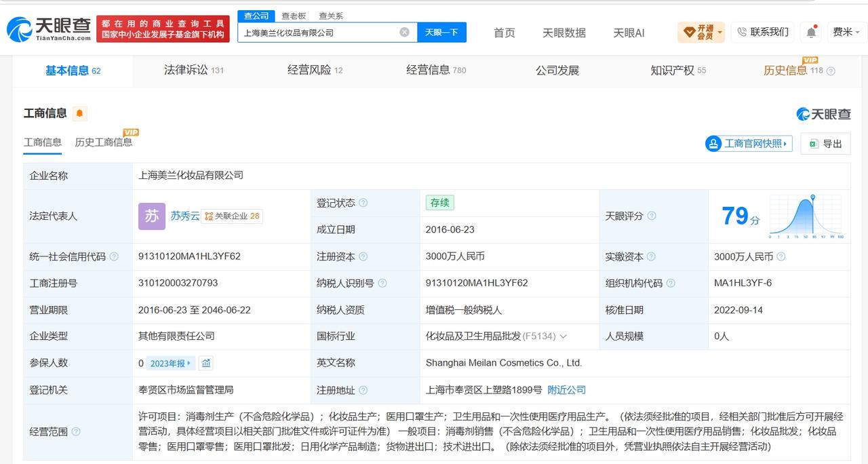This screenshot has height=464, width=868.
Task: Open the 附近公司 link
Action: click(x=566, y=390)
